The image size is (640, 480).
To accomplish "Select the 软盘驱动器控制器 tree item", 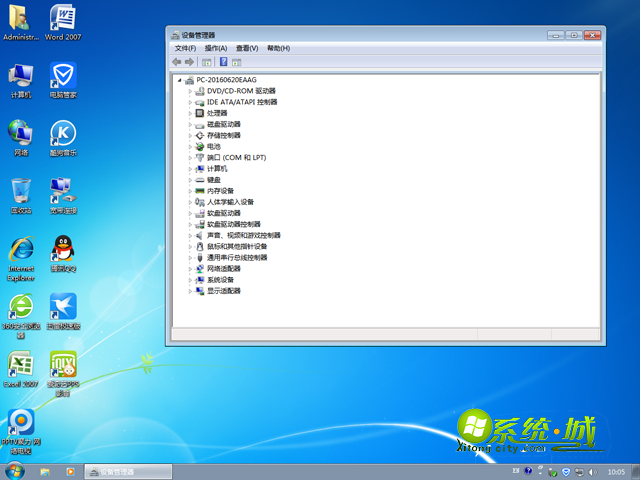I will pyautogui.click(x=233, y=224).
